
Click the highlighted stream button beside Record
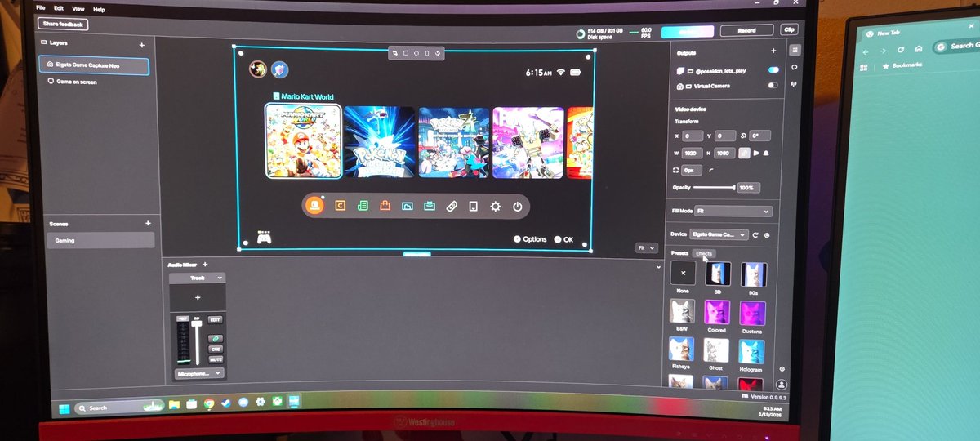pos(688,31)
